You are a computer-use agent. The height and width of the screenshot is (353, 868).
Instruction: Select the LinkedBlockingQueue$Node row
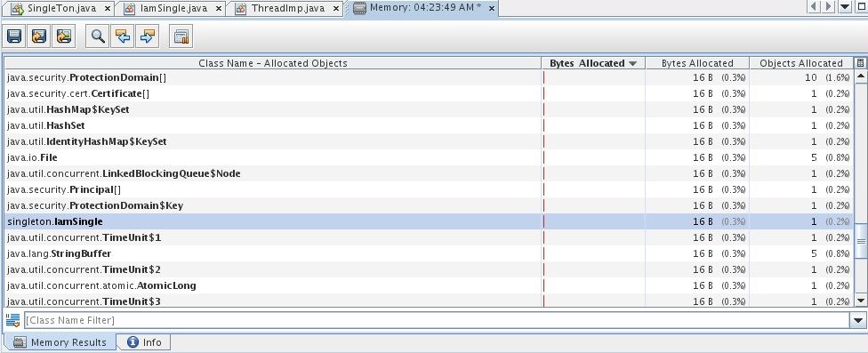pos(429,173)
